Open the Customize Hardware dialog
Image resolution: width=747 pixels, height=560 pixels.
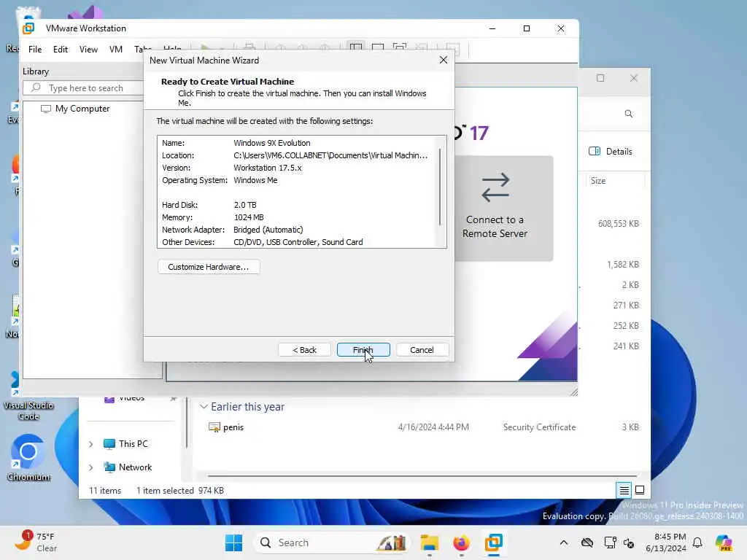tap(209, 267)
